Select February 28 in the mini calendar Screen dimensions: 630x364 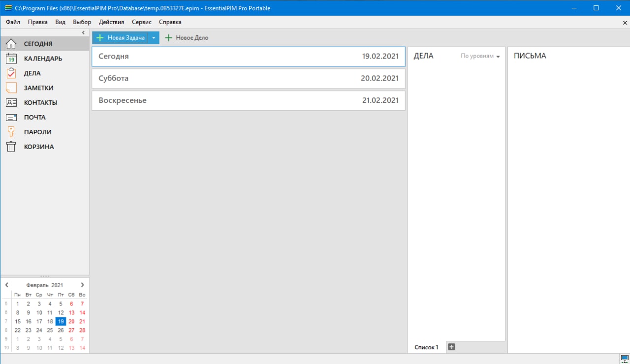point(82,331)
